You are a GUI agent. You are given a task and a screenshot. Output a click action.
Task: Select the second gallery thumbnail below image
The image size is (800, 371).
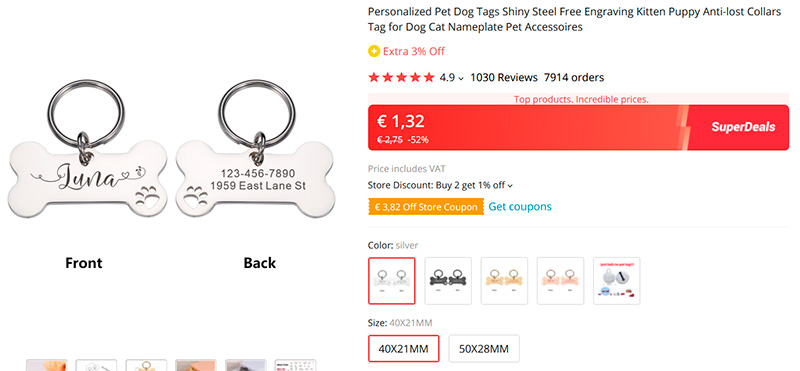[x=96, y=365]
